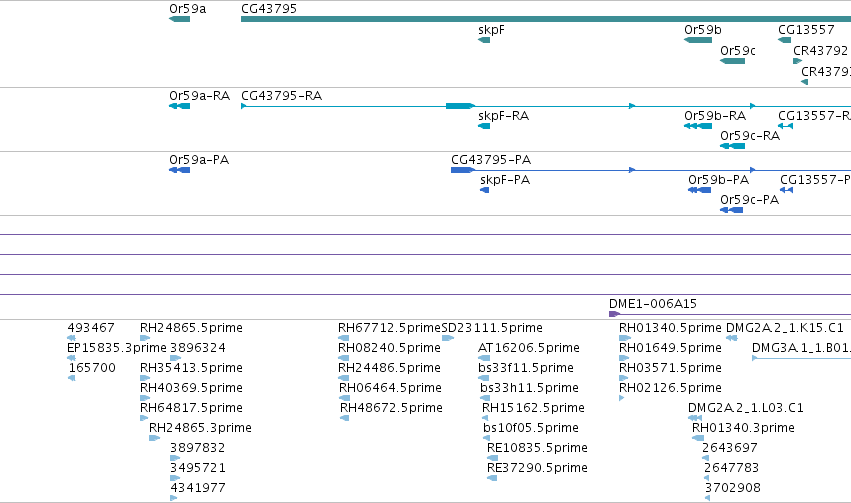The width and height of the screenshot is (851, 503).
Task: Open the Or59a-RA transcript label
Action: [200, 96]
